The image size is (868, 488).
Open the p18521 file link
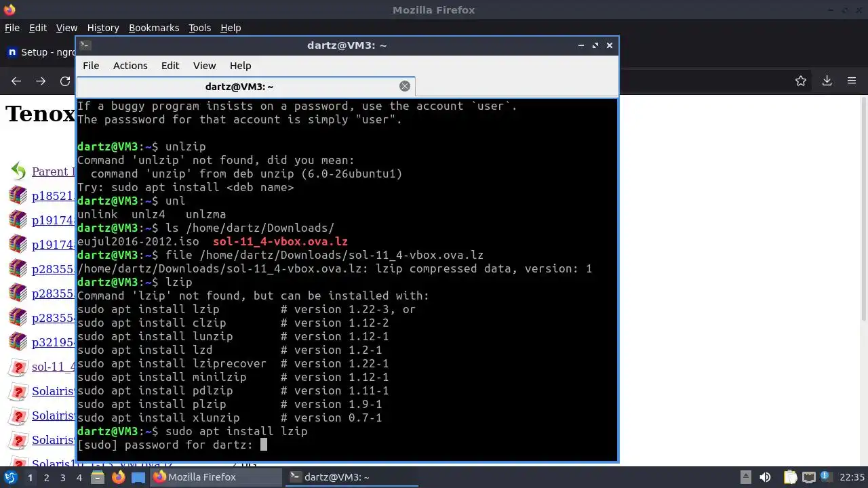53,197
